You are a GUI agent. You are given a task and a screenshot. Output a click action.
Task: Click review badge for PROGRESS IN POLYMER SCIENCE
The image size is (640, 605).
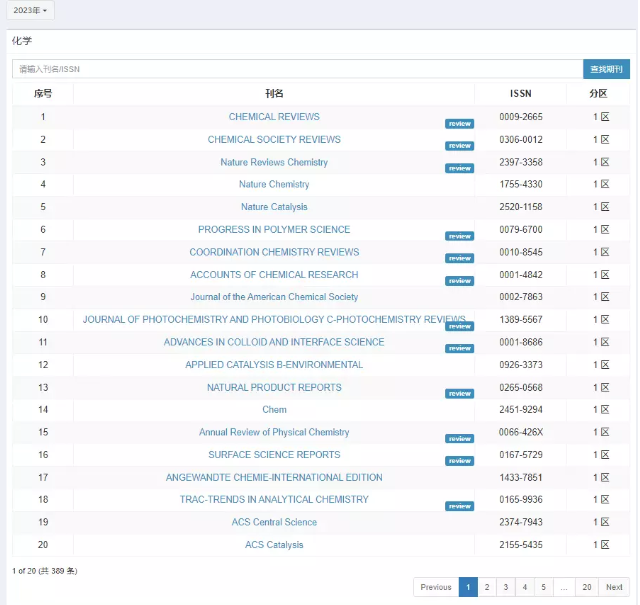[x=460, y=236]
